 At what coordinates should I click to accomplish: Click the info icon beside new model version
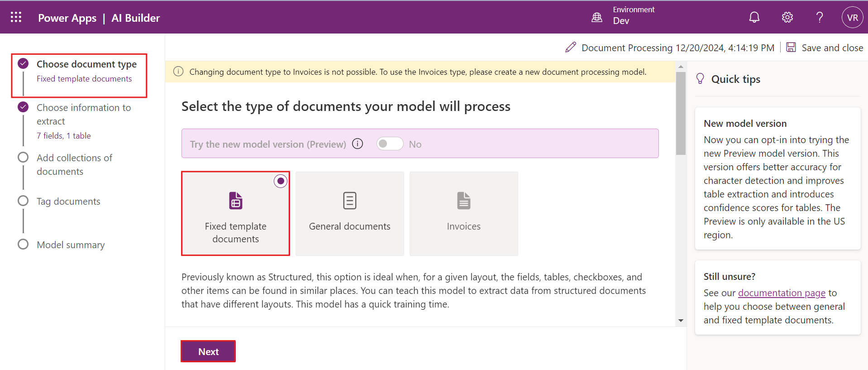(358, 144)
